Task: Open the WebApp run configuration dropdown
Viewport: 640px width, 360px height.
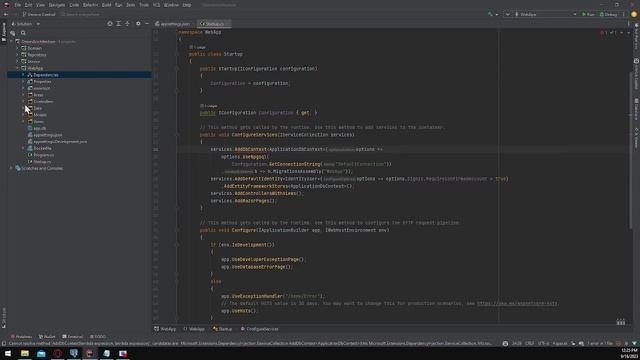Action: [x=545, y=14]
